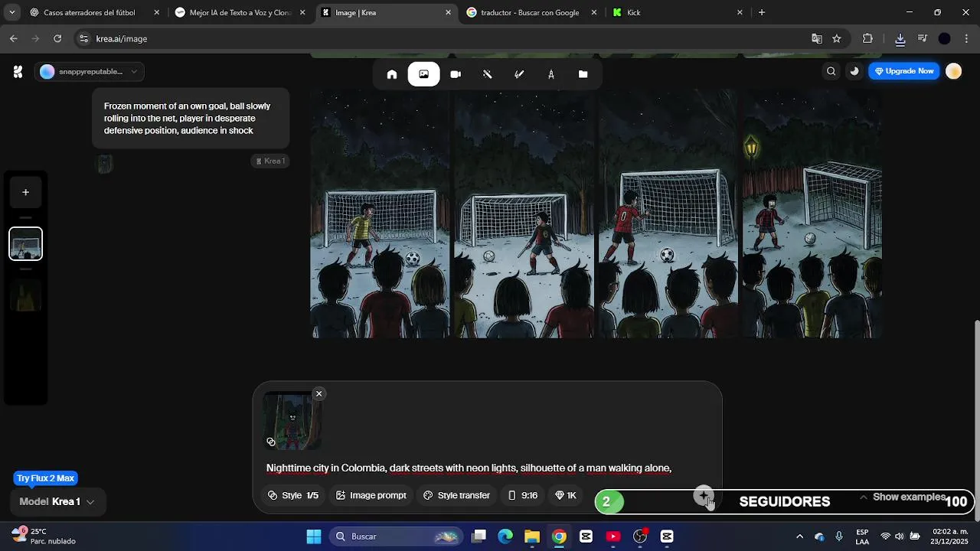
Task: Open the Style 1/5 selector
Action: click(x=293, y=495)
